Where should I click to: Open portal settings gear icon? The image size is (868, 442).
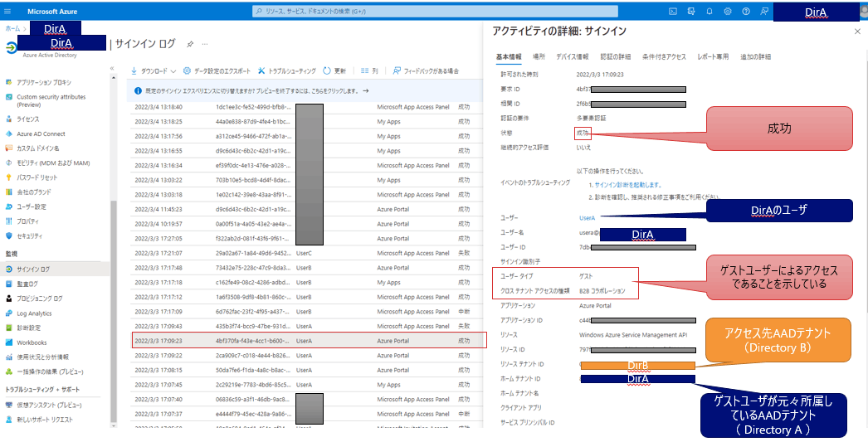728,11
